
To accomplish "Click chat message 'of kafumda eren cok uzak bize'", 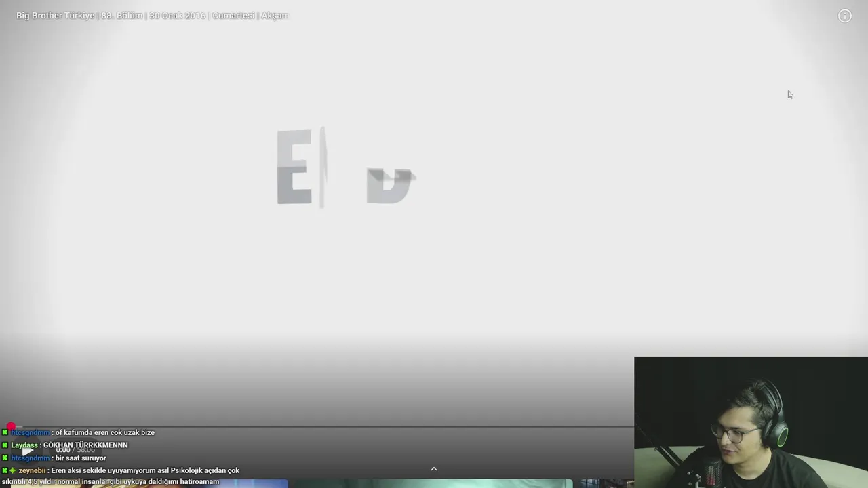I will (105, 432).
